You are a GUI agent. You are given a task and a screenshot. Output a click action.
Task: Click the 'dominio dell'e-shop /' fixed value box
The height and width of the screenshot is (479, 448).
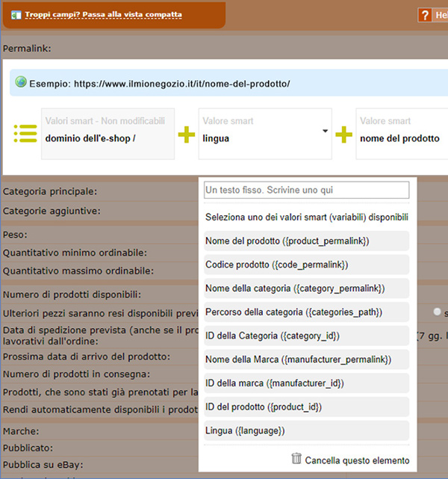(x=108, y=134)
